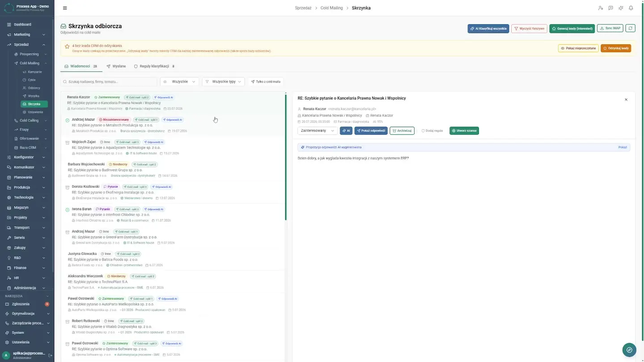
Task: Open the floating help compass button
Action: (629, 350)
